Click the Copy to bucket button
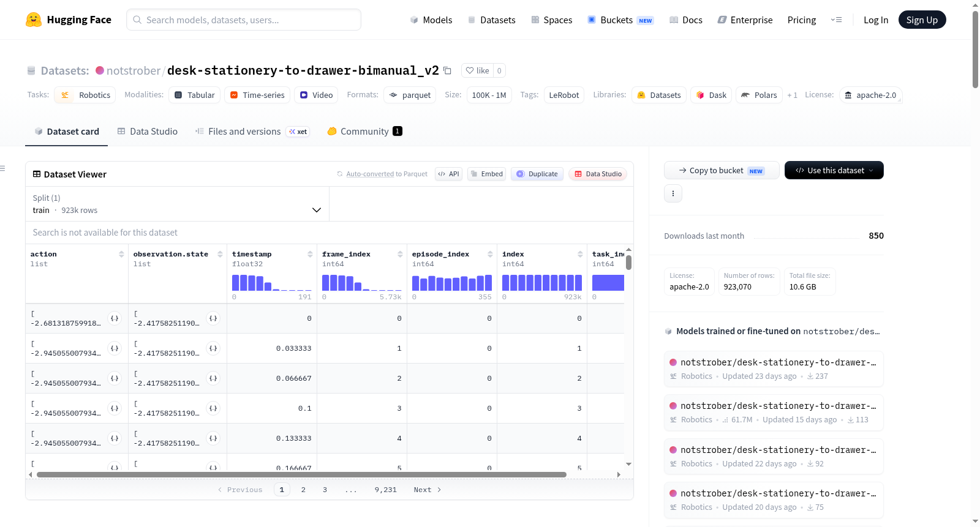This screenshot has width=980, height=527. coord(722,170)
